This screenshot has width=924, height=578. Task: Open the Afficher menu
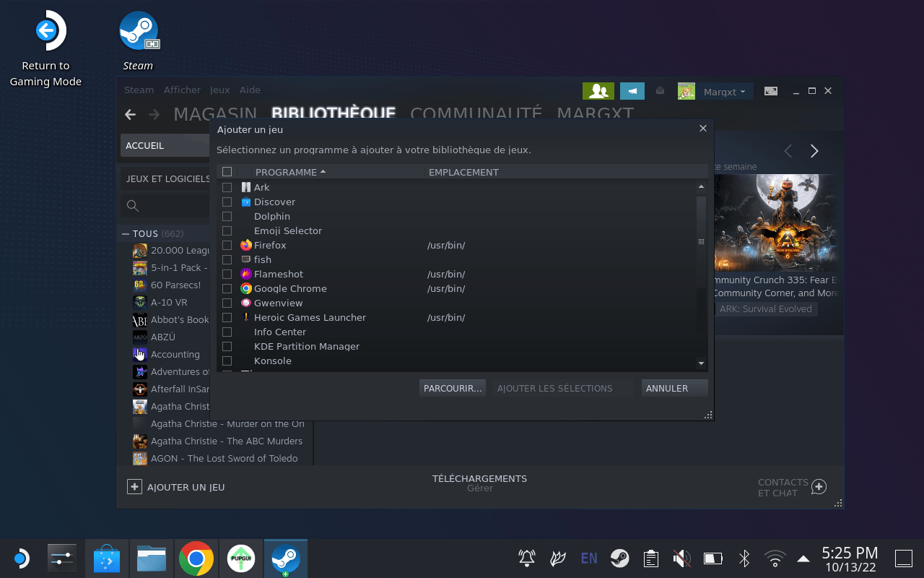tap(182, 90)
